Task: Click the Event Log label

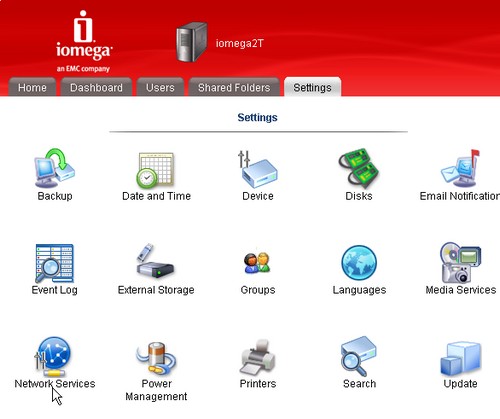Action: click(55, 290)
